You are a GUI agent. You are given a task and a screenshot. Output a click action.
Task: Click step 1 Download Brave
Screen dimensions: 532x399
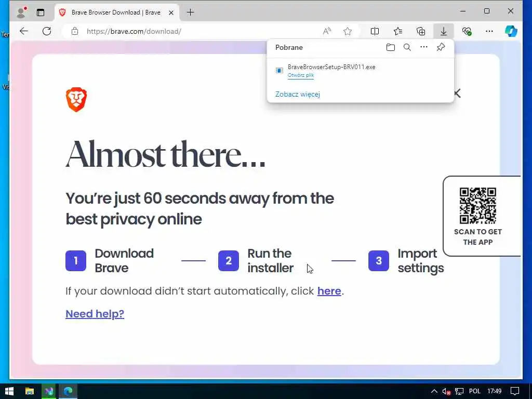(110, 261)
